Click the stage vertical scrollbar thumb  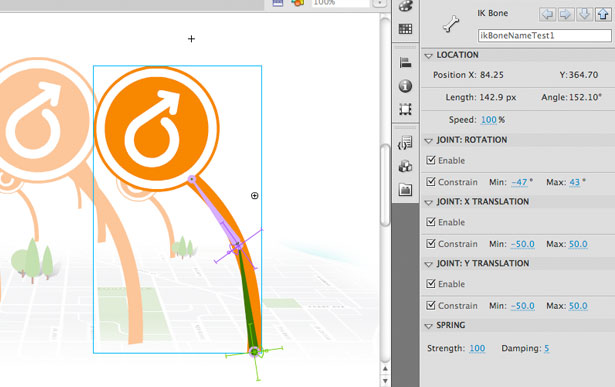(x=385, y=185)
